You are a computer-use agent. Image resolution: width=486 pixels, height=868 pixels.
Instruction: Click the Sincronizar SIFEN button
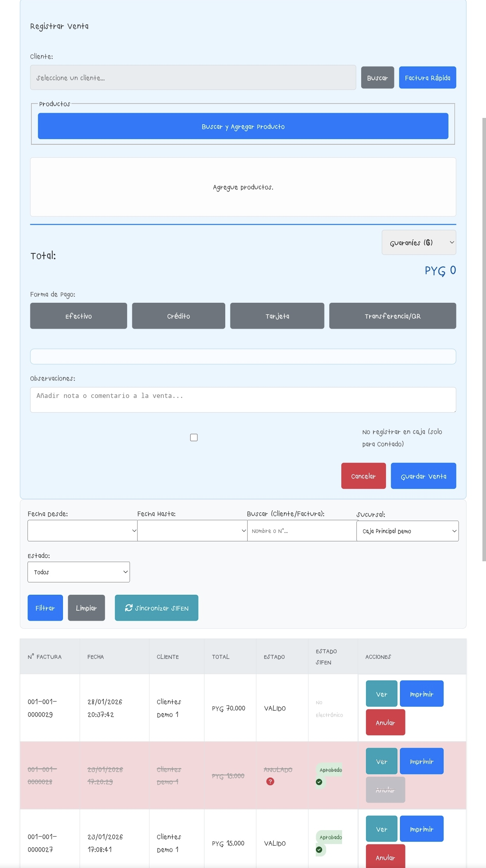pyautogui.click(x=156, y=608)
